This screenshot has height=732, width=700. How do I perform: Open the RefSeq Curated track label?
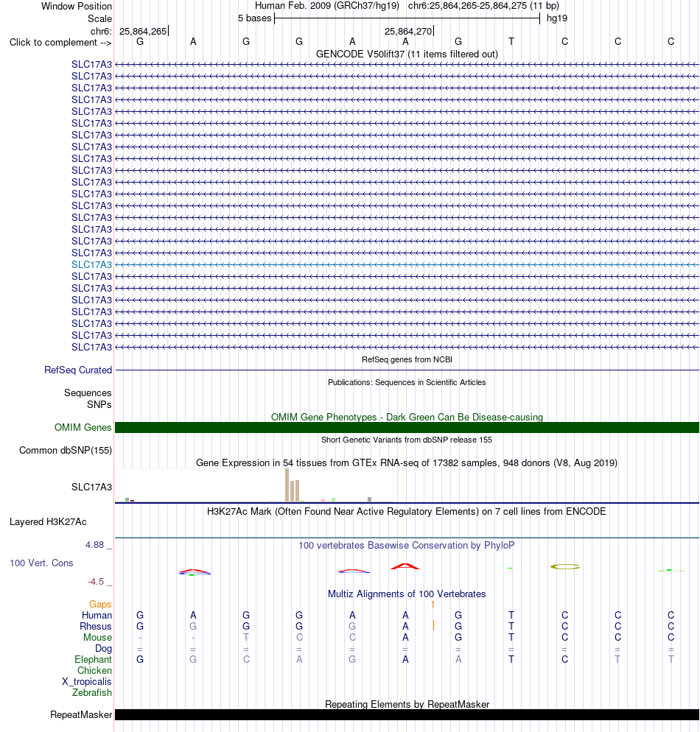click(x=78, y=370)
